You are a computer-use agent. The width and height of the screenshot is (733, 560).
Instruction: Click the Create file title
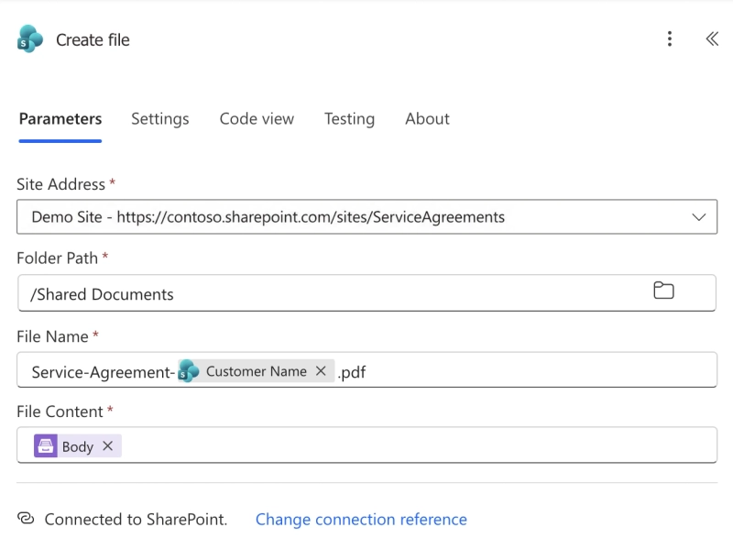coord(93,39)
